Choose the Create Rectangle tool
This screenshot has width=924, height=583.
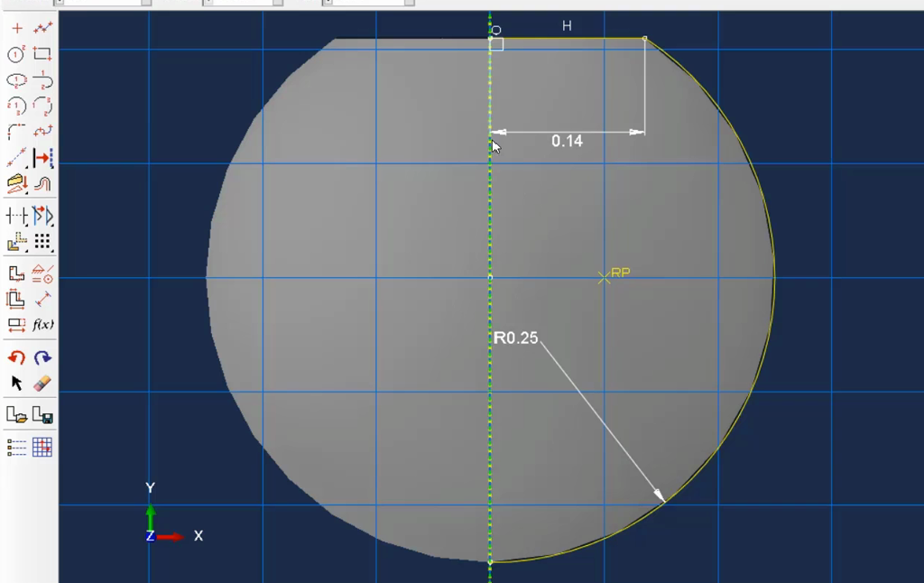[x=42, y=54]
